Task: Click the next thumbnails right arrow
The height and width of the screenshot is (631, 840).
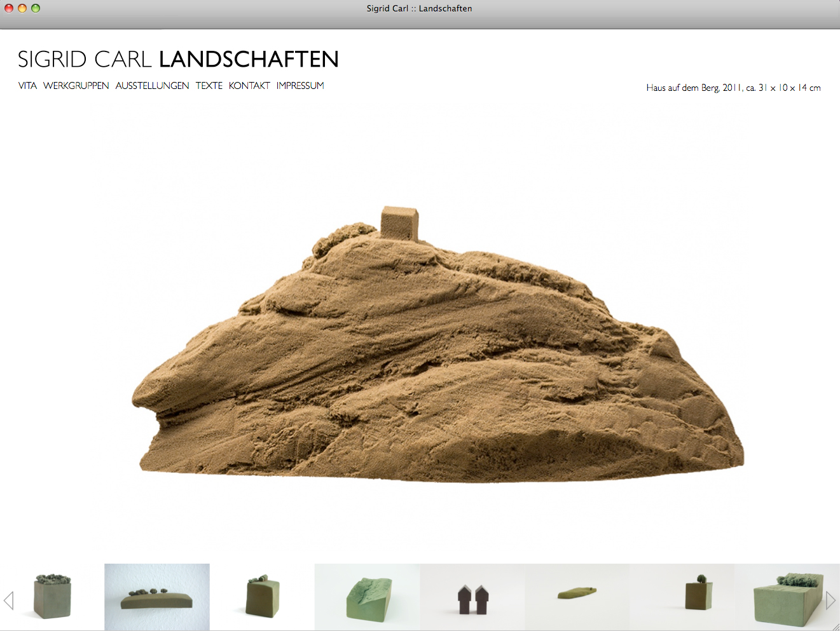Action: [830, 600]
